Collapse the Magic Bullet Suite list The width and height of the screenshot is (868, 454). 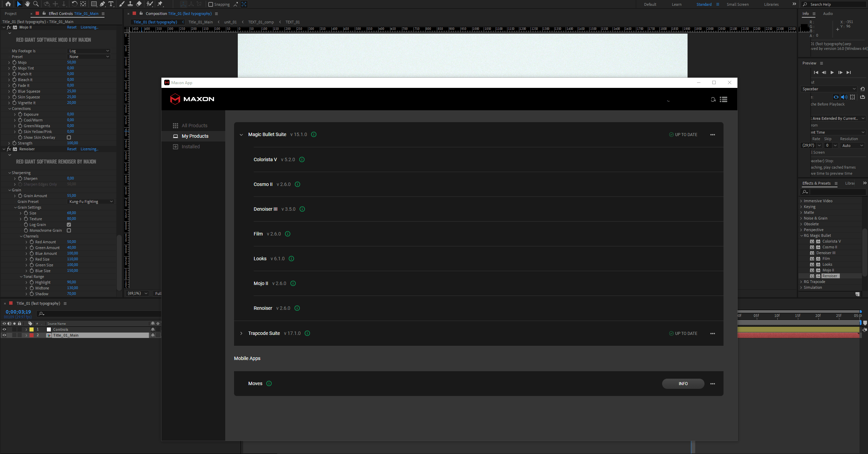pos(241,135)
